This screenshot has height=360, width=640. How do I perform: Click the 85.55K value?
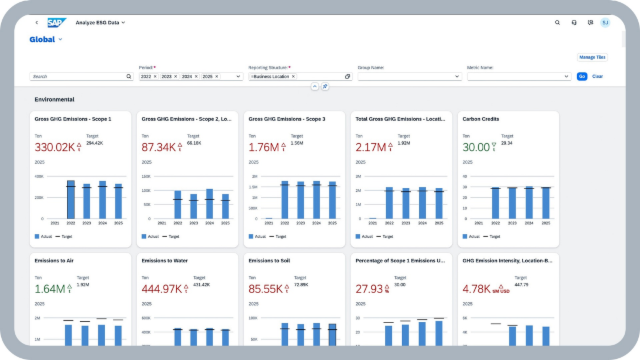(x=265, y=289)
